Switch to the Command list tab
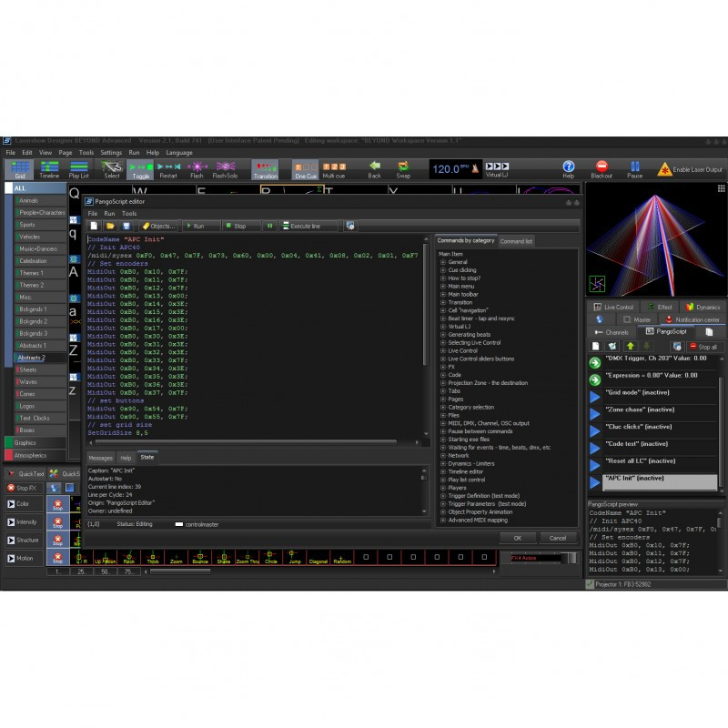This screenshot has height=728, width=728. pos(516,241)
